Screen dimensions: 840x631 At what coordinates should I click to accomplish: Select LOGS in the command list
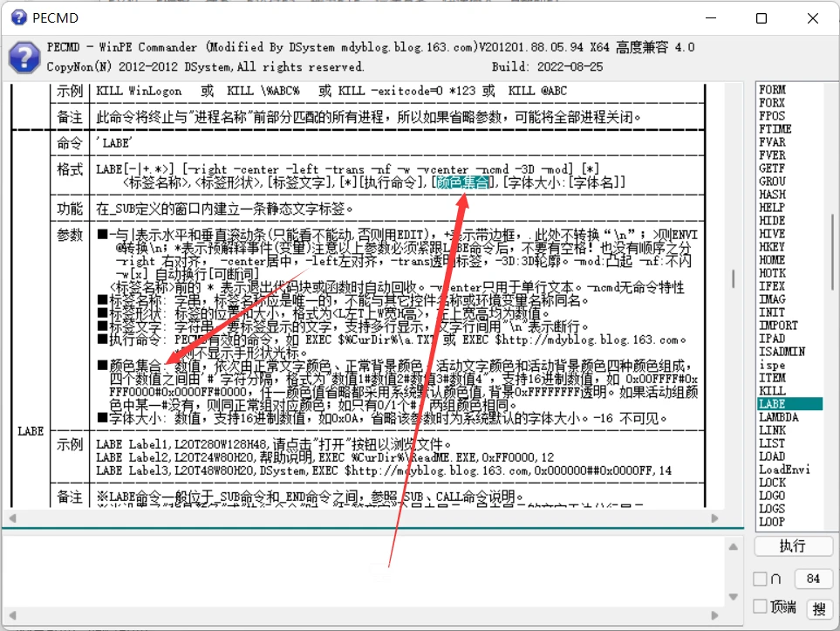[x=771, y=510]
